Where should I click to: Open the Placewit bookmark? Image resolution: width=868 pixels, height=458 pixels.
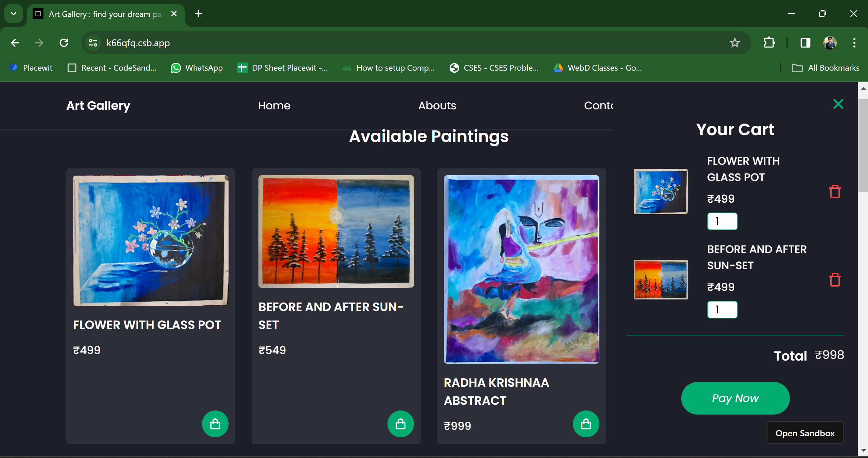click(x=31, y=68)
